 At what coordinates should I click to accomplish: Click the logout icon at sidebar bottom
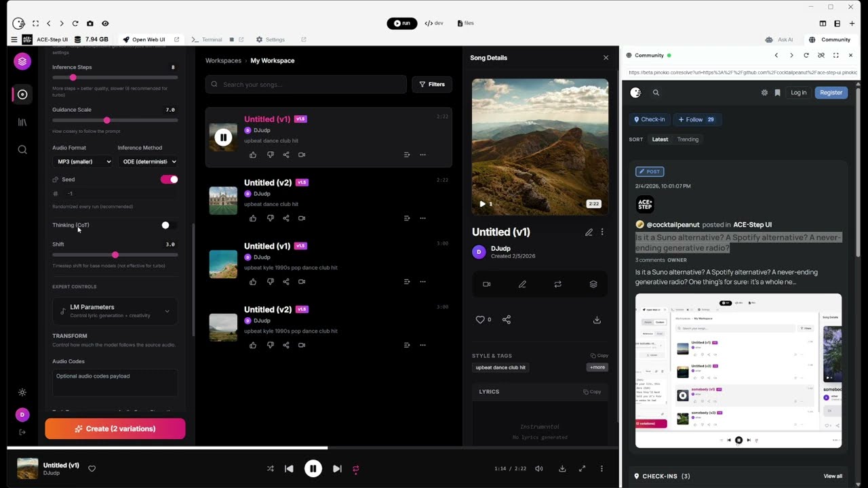coord(22,432)
